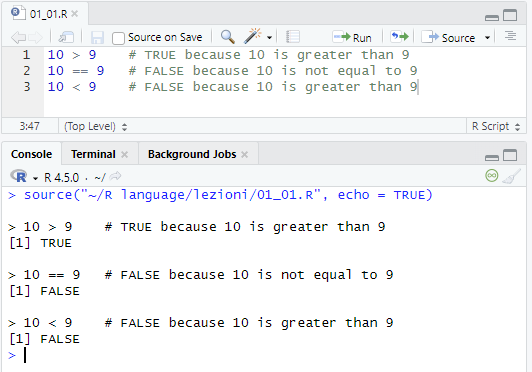Open the Code Tools magic wand
Viewport: 532px width, 372px height.
pos(253,36)
